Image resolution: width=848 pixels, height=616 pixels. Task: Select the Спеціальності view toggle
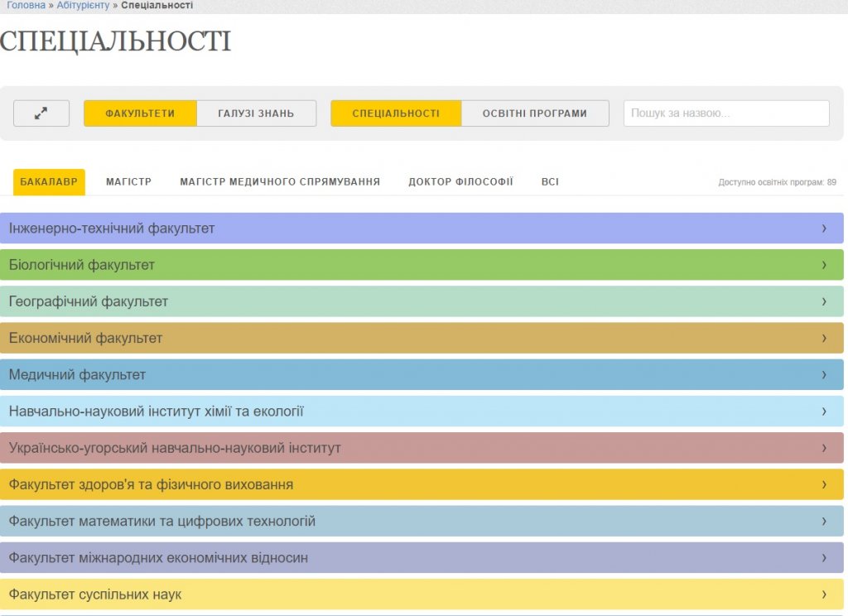tap(396, 113)
